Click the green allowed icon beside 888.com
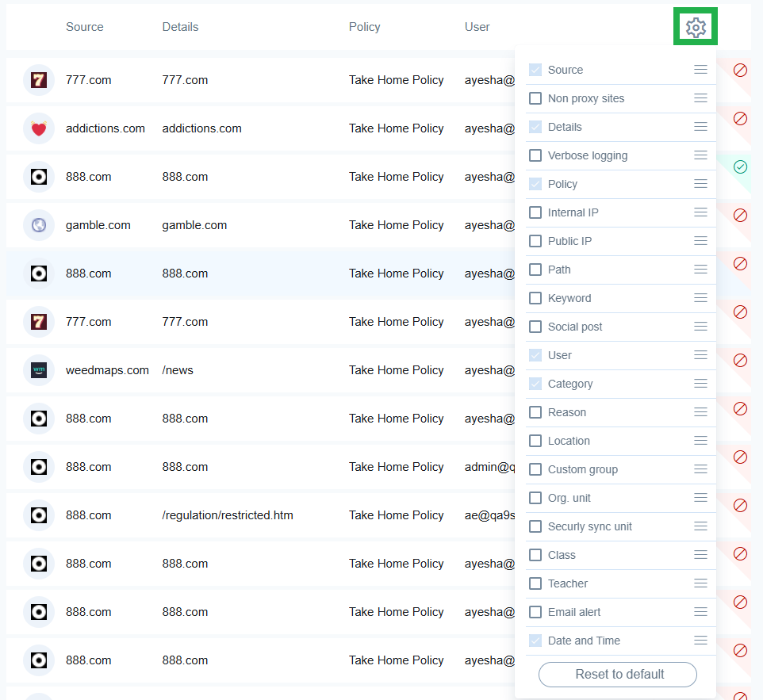 (740, 166)
